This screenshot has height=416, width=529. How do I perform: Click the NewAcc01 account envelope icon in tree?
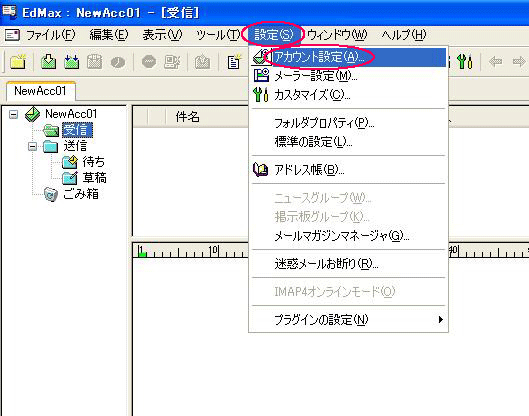32,114
